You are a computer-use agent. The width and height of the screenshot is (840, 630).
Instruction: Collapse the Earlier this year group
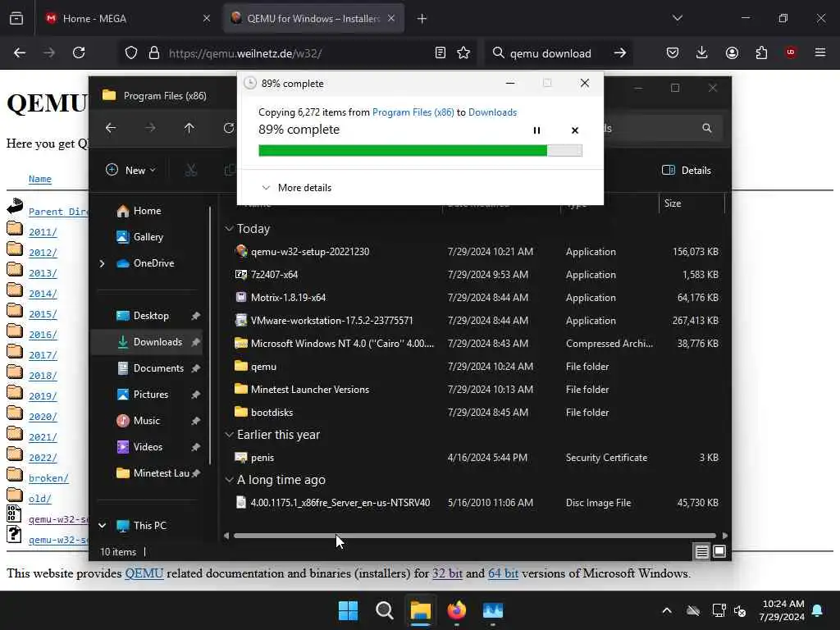[x=230, y=435]
